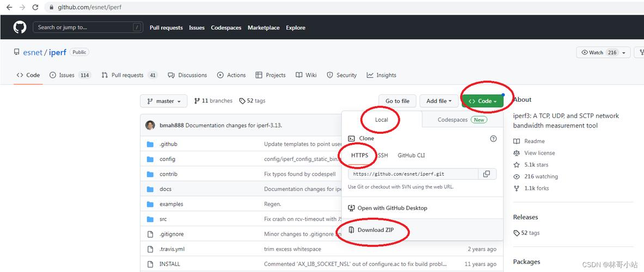The height and width of the screenshot is (272, 644).
Task: Reload the page with browser refresh icon
Action: point(35,8)
